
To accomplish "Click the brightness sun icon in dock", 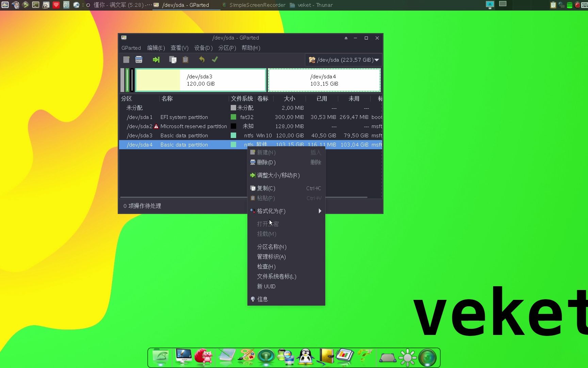I will tap(407, 357).
